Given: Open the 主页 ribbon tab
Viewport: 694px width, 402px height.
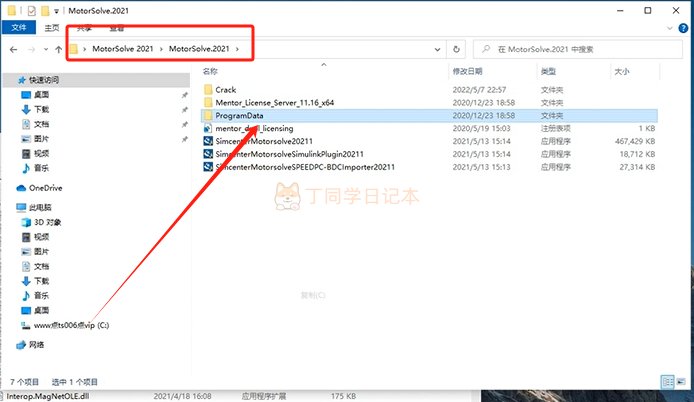Looking at the screenshot, I should tap(52, 27).
